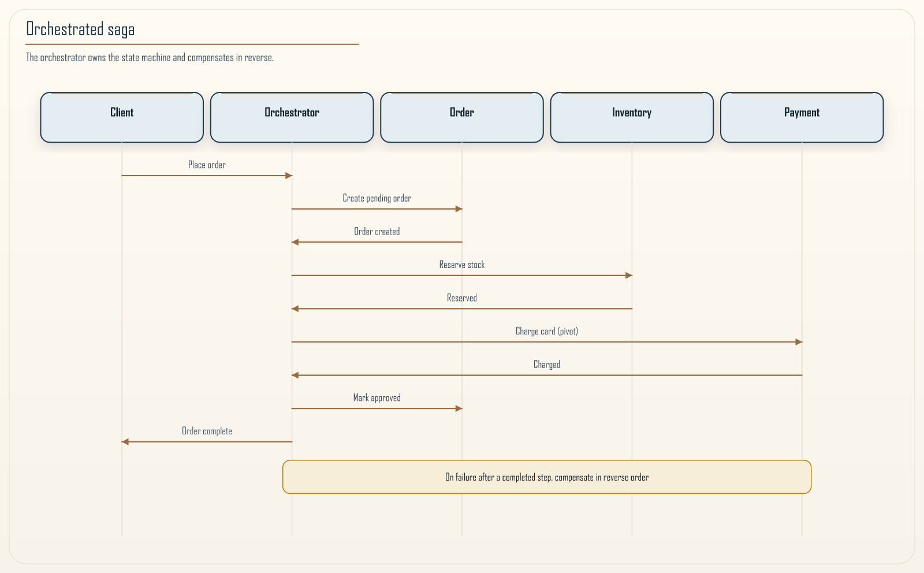The width and height of the screenshot is (924, 573).
Task: Select the 'Reserved' reply label
Action: pos(462,298)
